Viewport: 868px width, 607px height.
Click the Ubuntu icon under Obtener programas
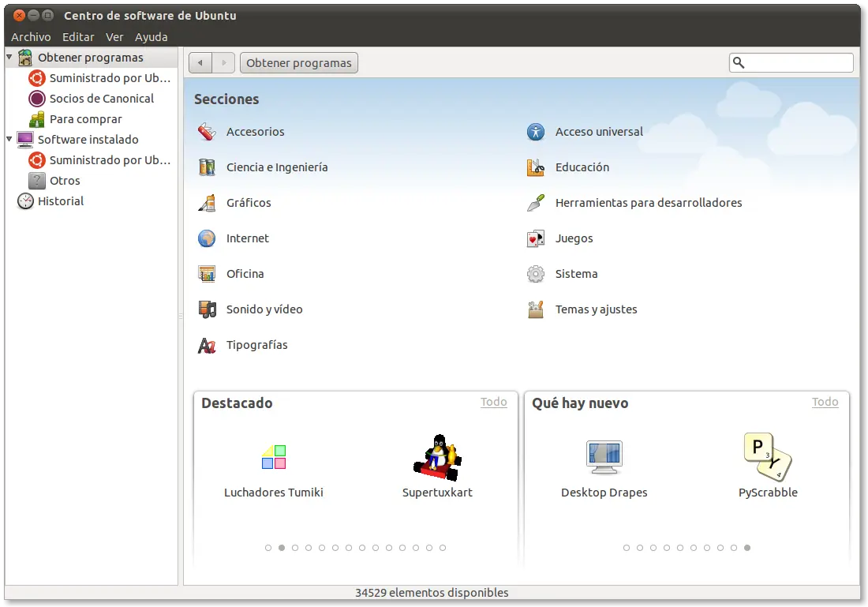pos(36,78)
